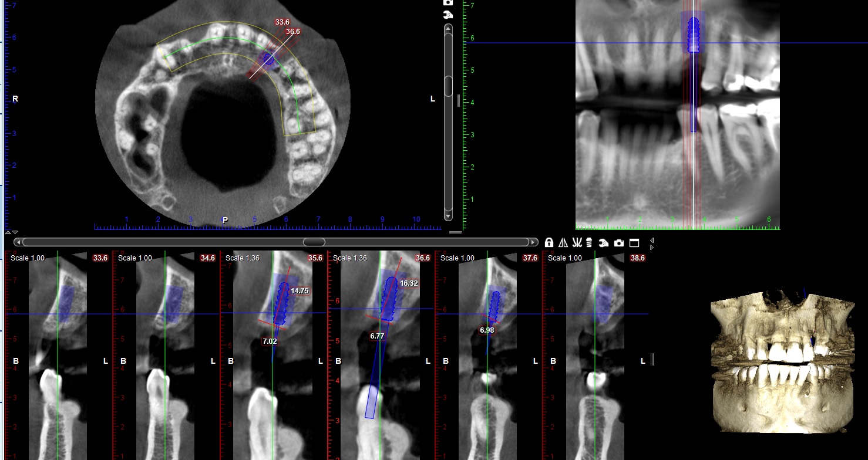Click the camera icon above the axial scrollbar

[448, 2]
